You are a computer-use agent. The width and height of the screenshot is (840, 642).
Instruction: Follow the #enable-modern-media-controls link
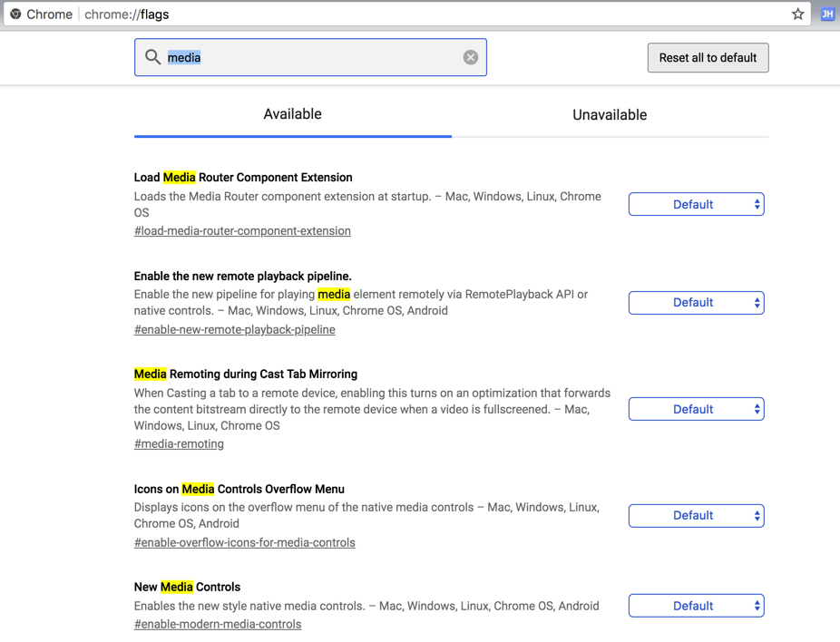coord(218,625)
